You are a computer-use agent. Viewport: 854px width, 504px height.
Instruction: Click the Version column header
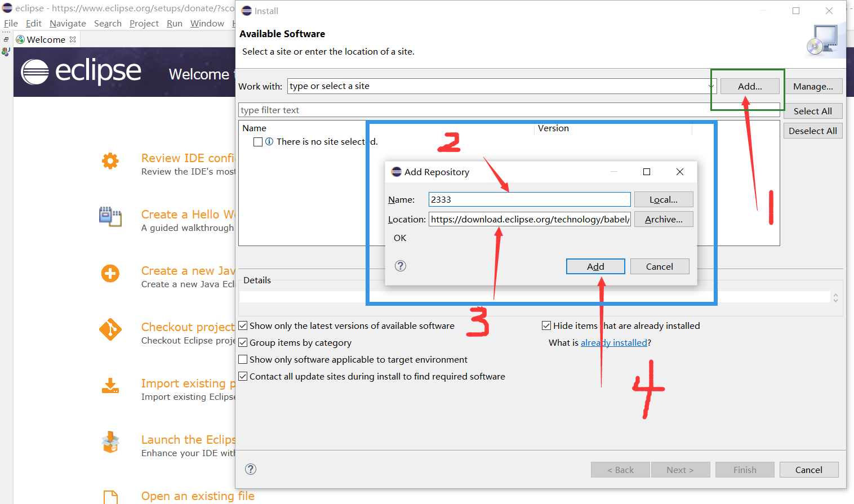point(553,128)
